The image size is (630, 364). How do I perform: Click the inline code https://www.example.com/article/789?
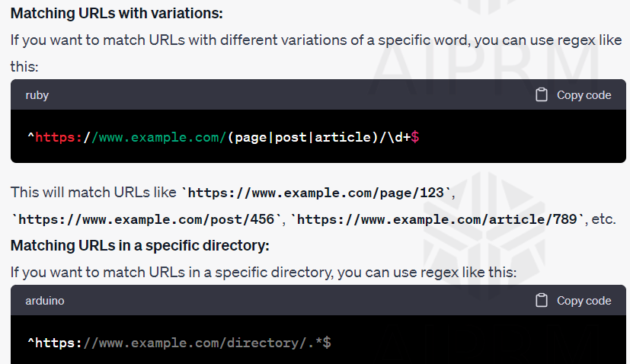[437, 219]
